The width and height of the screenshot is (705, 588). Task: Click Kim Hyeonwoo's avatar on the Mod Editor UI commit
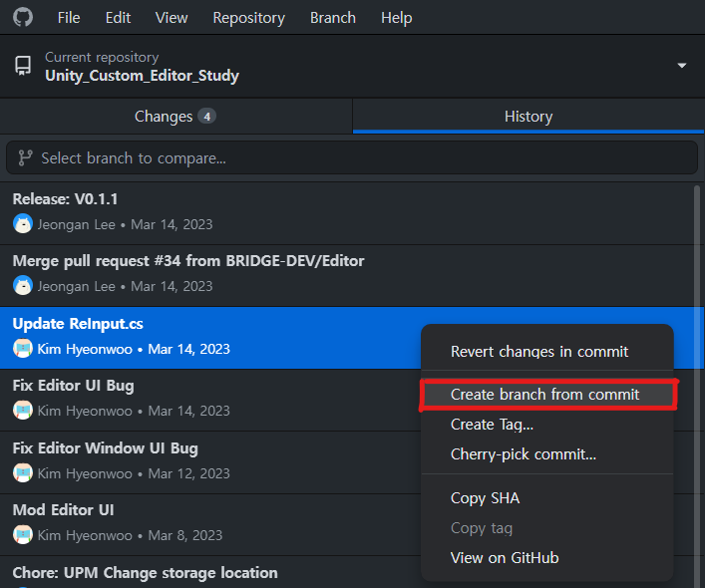click(x=23, y=535)
